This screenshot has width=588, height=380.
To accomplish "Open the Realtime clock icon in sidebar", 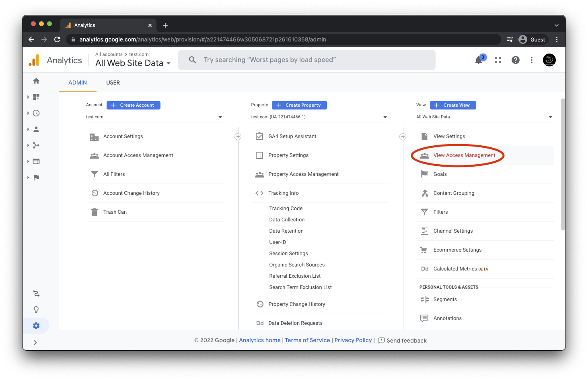I will pos(36,113).
